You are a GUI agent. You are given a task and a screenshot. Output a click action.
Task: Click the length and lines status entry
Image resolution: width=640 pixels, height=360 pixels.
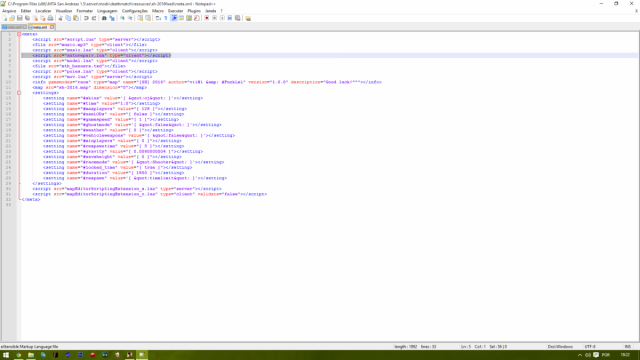(416, 347)
